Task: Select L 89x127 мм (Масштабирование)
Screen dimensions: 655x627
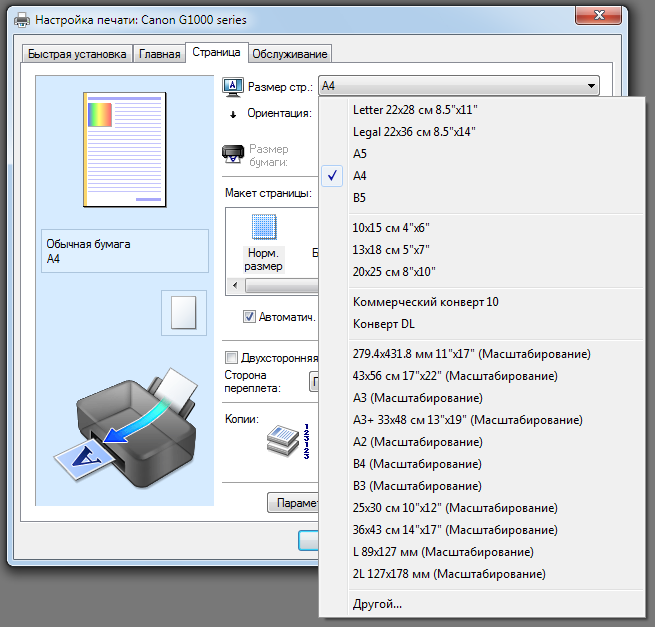Action: tap(482, 552)
